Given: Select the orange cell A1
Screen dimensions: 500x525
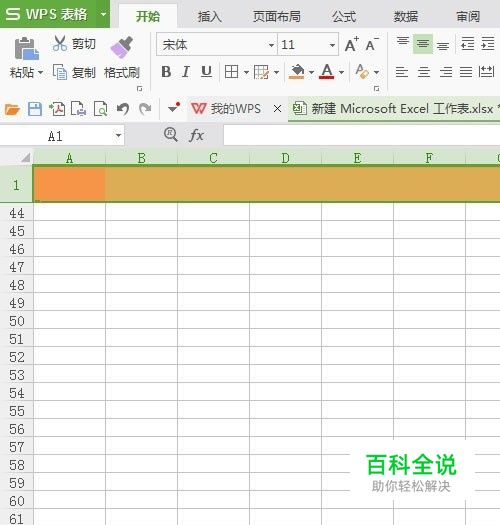Looking at the screenshot, I should coord(69,184).
